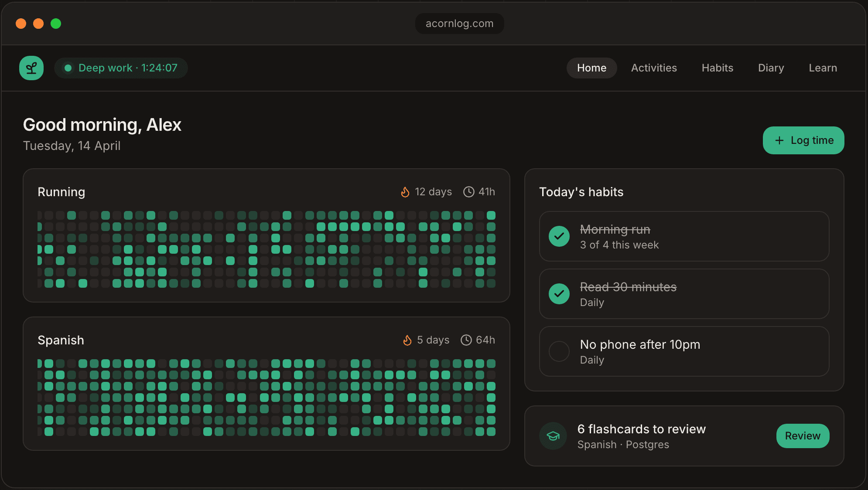Click the 12 days streak text
Viewport: 868px width, 490px height.
433,192
